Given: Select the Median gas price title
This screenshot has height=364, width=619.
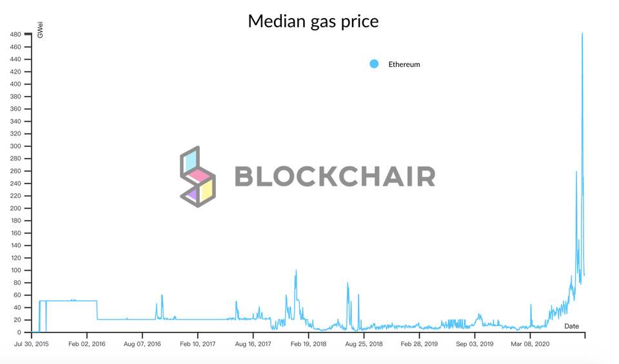Looking at the screenshot, I should click(x=313, y=21).
